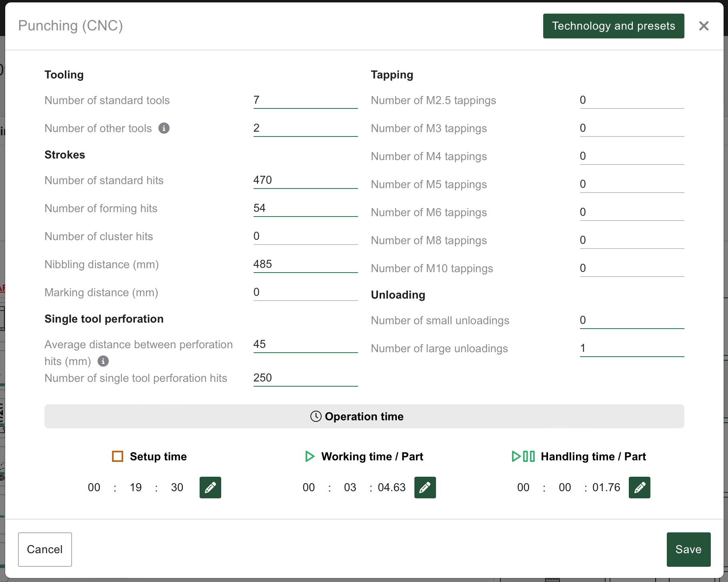Close the Punching (CNC) dialog
The height and width of the screenshot is (582, 728).
click(x=704, y=26)
